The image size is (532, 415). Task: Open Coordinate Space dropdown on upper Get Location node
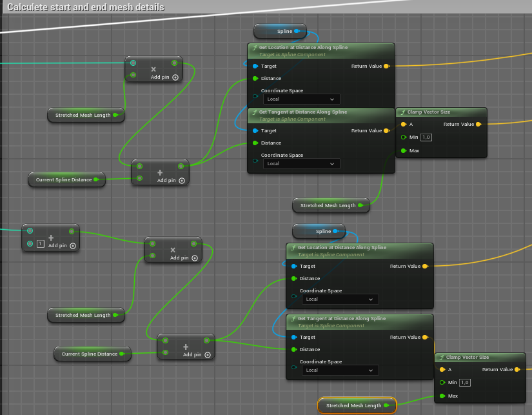[301, 99]
